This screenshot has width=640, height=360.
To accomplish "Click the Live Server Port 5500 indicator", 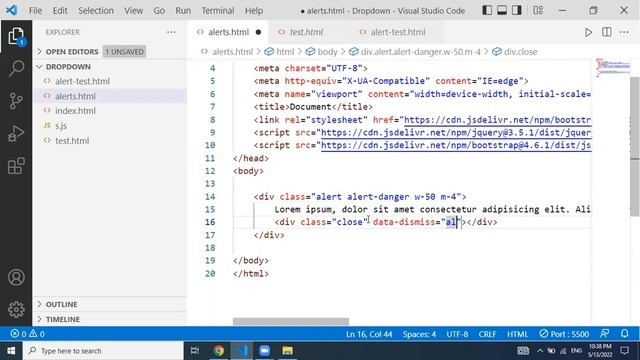I will pyautogui.click(x=564, y=334).
